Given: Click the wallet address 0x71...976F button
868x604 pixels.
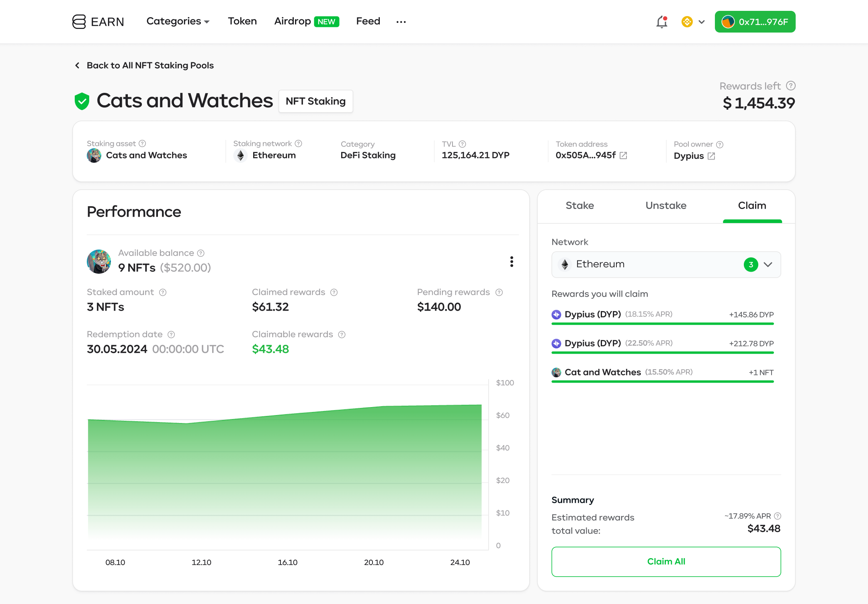Looking at the screenshot, I should [755, 22].
